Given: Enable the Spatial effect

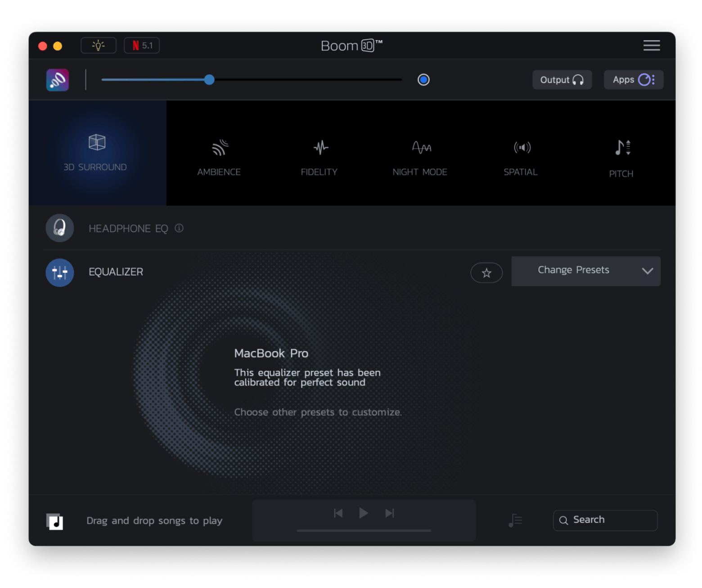Looking at the screenshot, I should 521,158.
